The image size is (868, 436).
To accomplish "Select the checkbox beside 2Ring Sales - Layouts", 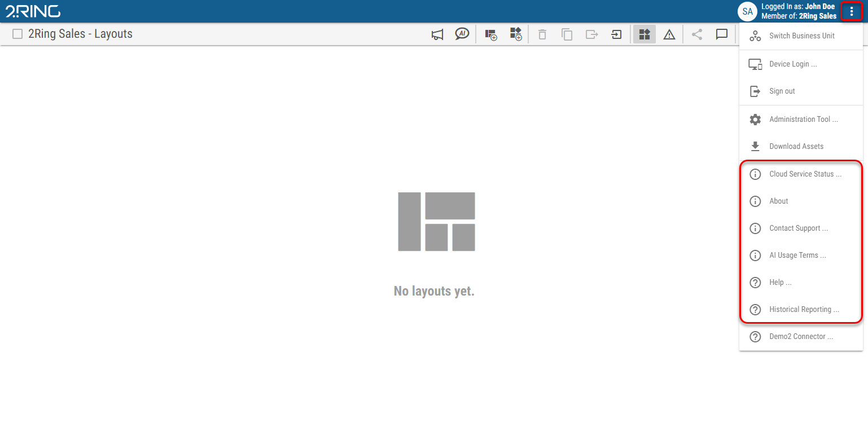I will [x=17, y=34].
